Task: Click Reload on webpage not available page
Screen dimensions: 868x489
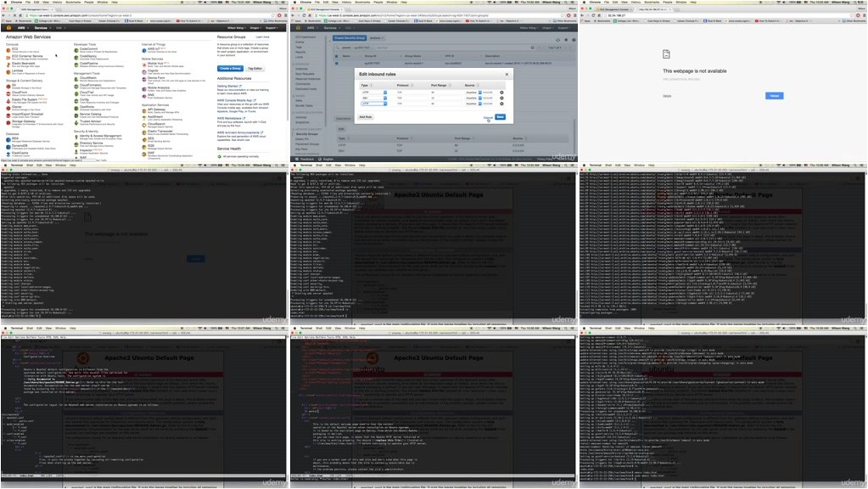Action: point(774,96)
